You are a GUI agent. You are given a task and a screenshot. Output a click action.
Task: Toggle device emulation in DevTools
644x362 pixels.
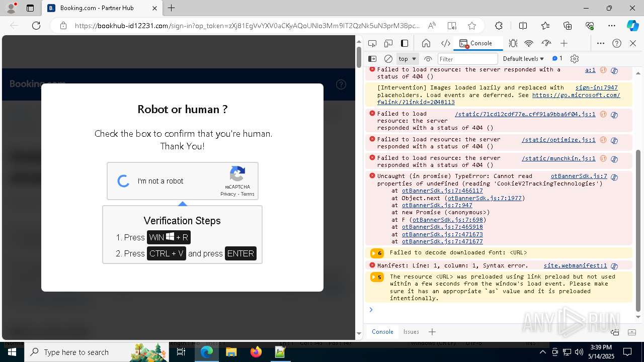click(388, 43)
